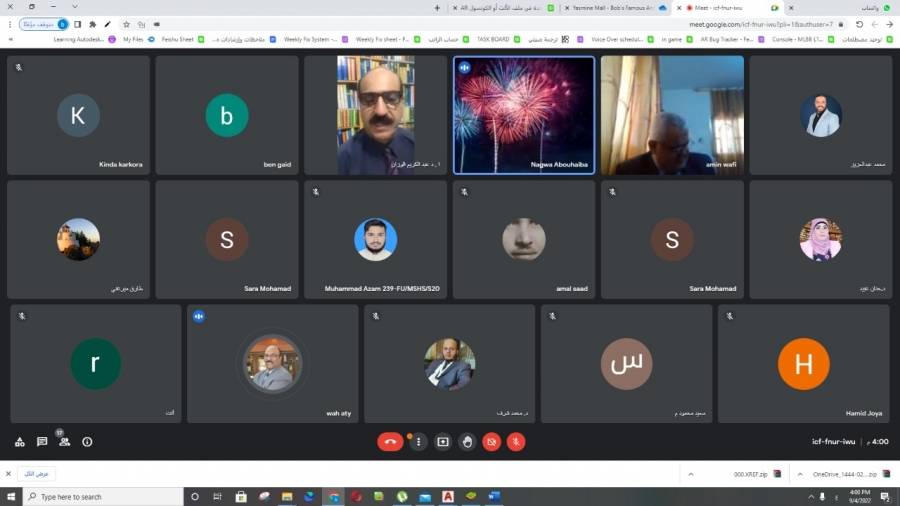Bookmark this page with the star icon
The image size is (900, 506).
pyautogui.click(x=126, y=24)
